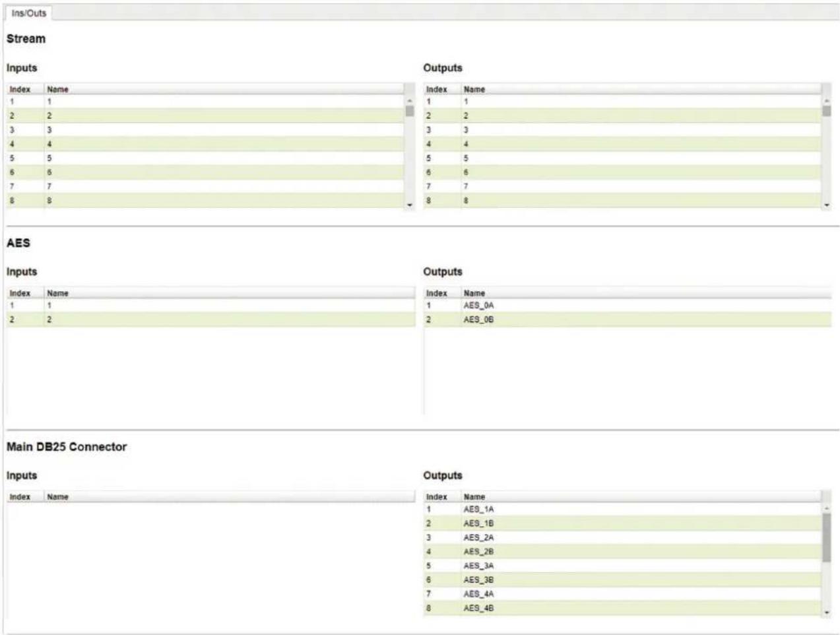The height and width of the screenshot is (635, 840).
Task: Click the Stream Outputs scroll down arrow
Action: [x=827, y=205]
